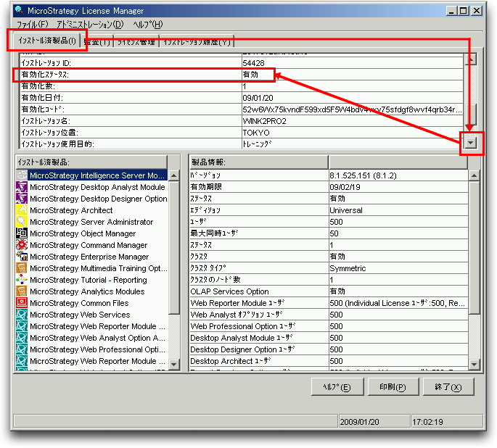Screen dimensions: 497x448
Task: Click the ヘルプ(E) button
Action: click(337, 387)
